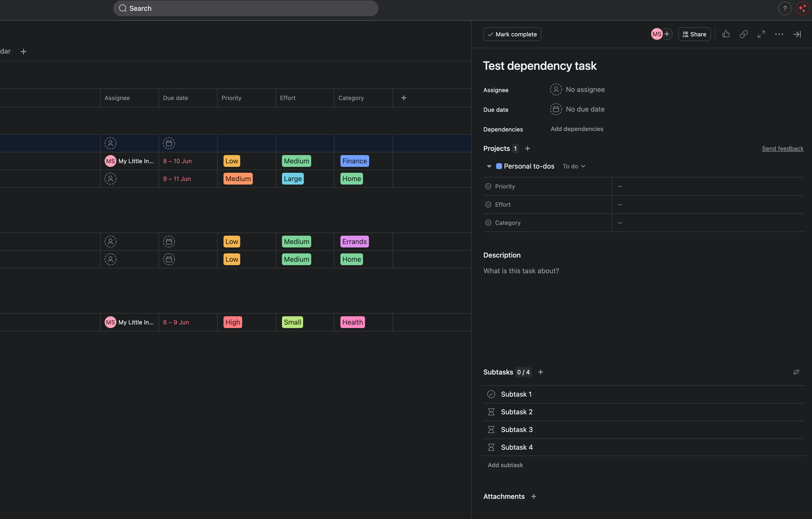Set due date on the Errands row

coord(169,242)
